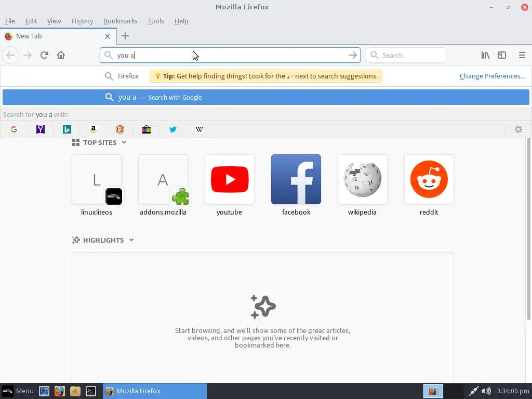This screenshot has height=399, width=532.
Task: Reload the current page
Action: point(44,55)
